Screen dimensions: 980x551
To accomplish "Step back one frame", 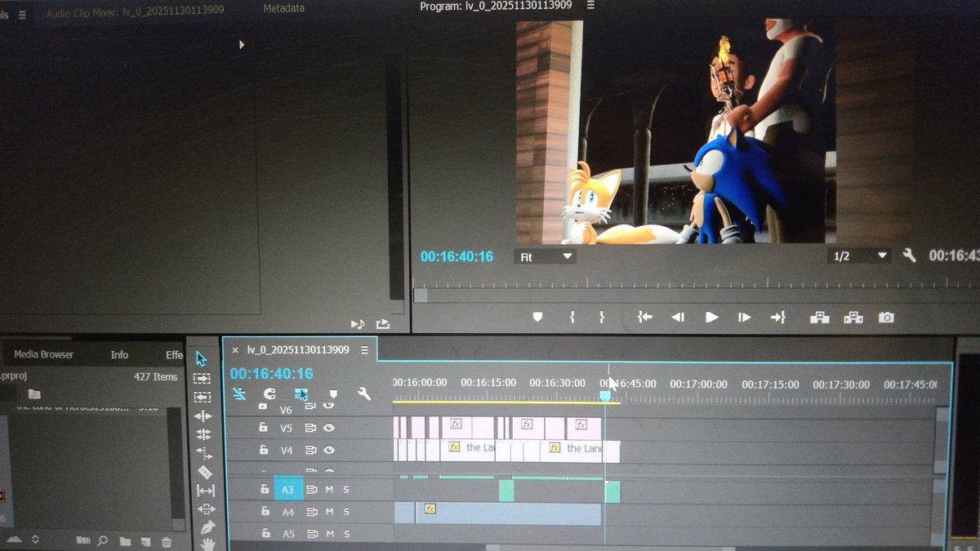I will [x=678, y=317].
